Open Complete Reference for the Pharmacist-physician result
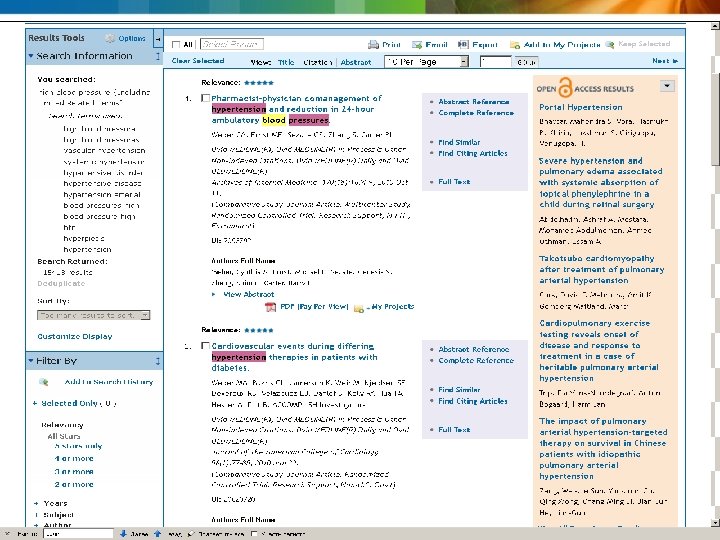Image resolution: width=720 pixels, height=540 pixels. (476, 113)
